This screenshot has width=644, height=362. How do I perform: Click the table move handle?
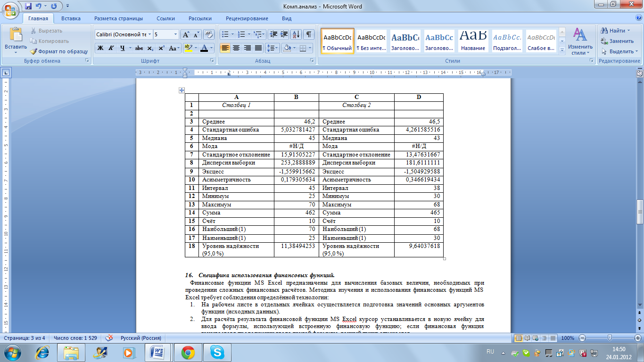(182, 90)
